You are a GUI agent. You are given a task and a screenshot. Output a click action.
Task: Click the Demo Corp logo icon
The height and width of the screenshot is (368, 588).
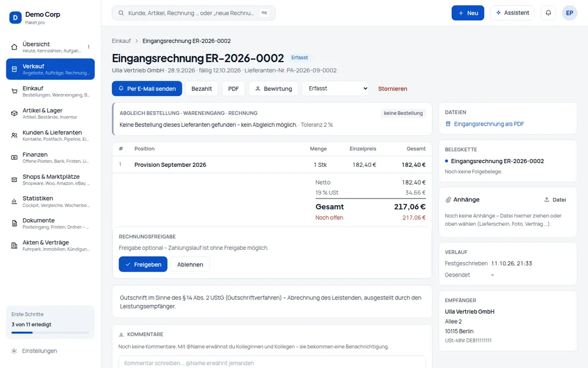pyautogui.click(x=16, y=17)
